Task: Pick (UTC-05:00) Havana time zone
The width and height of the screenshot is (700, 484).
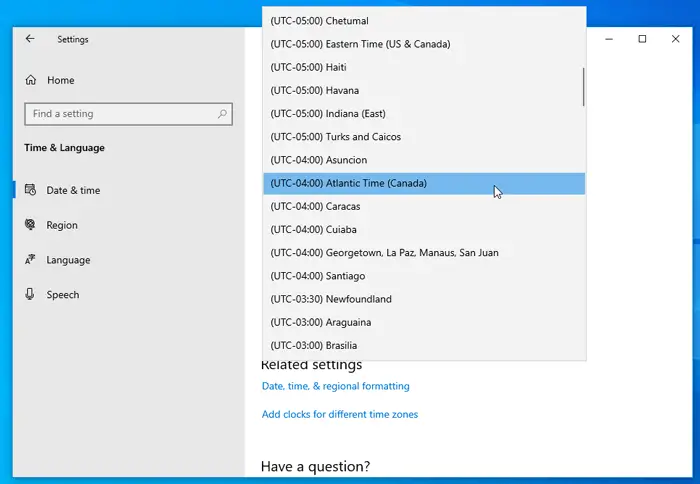Action: 424,91
